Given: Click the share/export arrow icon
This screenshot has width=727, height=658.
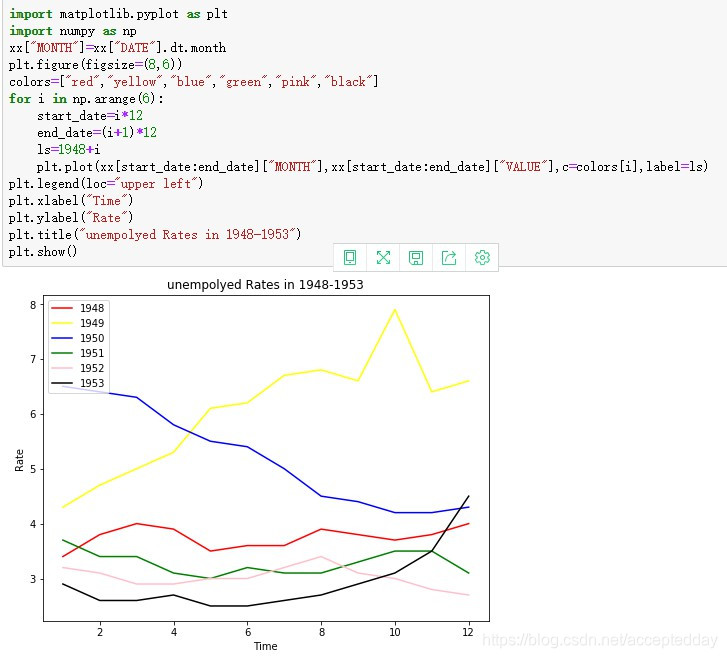Looking at the screenshot, I should click(449, 257).
